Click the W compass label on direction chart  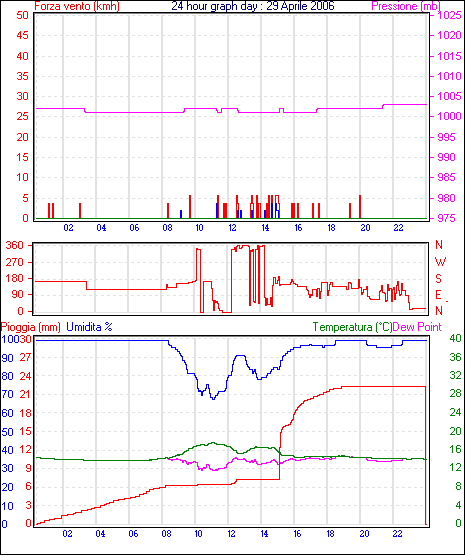tap(440, 262)
